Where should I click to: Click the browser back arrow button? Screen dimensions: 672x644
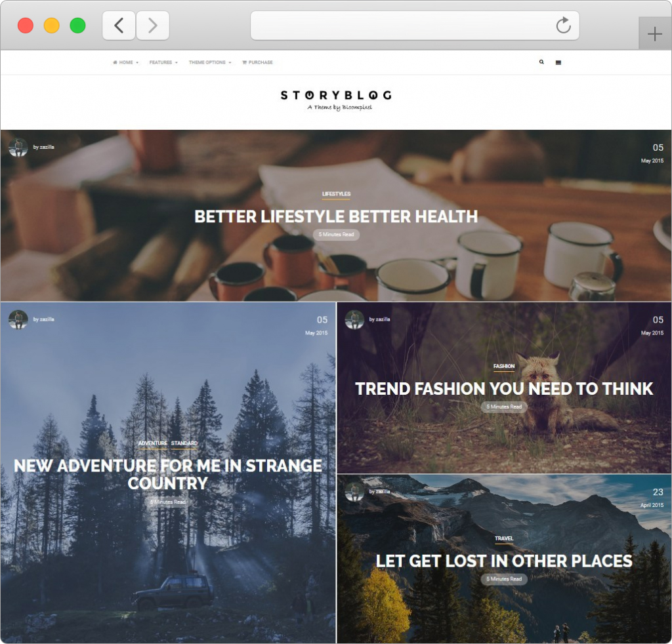pos(119,26)
